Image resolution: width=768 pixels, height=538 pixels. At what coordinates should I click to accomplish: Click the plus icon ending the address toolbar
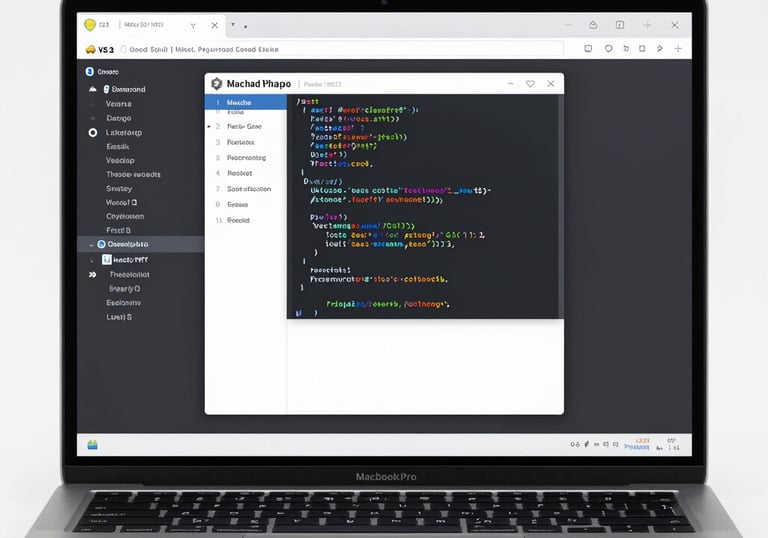click(x=678, y=49)
